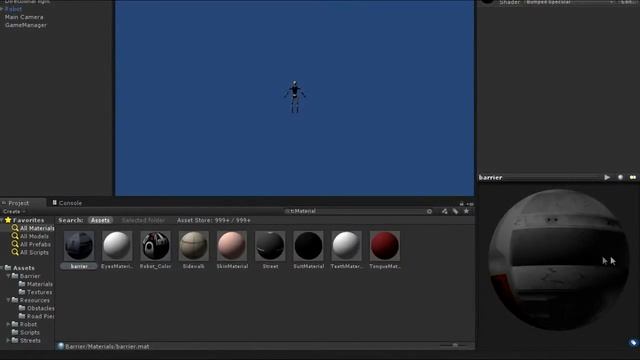The height and width of the screenshot is (360, 640).
Task: Switch preview mesh shape with sphere icon
Action: tap(620, 178)
